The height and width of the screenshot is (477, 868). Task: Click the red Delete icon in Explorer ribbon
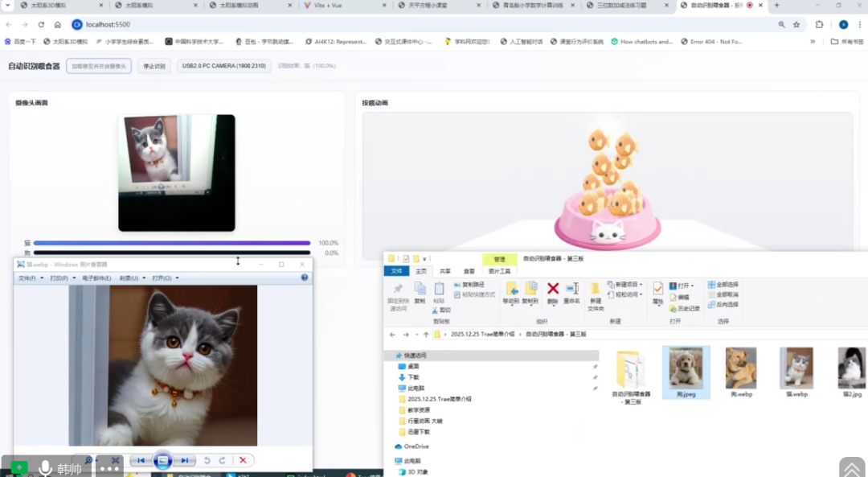coord(553,290)
